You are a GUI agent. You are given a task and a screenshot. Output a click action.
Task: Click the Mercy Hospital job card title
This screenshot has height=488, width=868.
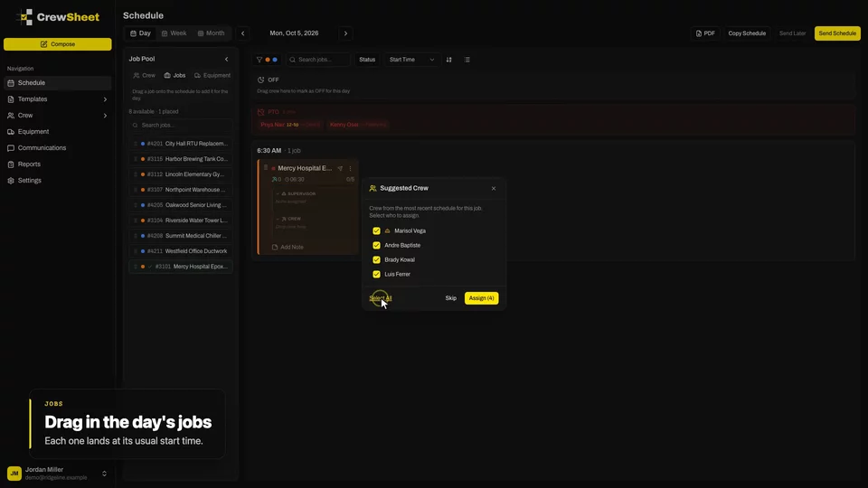point(305,168)
